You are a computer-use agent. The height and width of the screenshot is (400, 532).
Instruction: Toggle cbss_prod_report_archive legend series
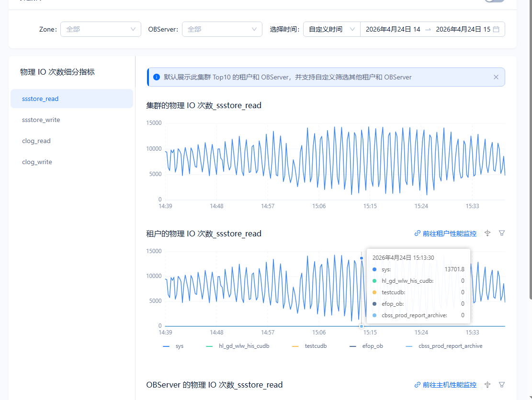click(x=443, y=346)
